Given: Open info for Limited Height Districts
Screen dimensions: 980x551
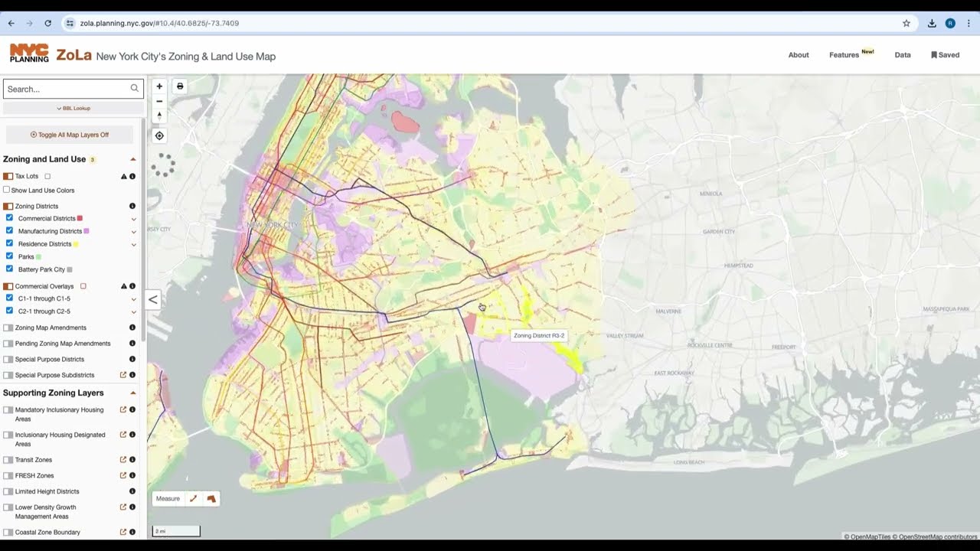Looking at the screenshot, I should (x=132, y=491).
